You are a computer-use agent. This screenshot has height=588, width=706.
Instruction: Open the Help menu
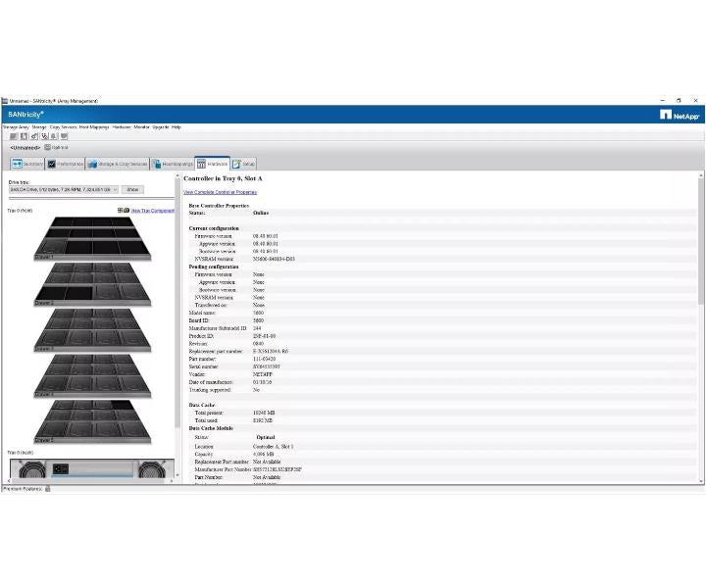[x=176, y=127]
